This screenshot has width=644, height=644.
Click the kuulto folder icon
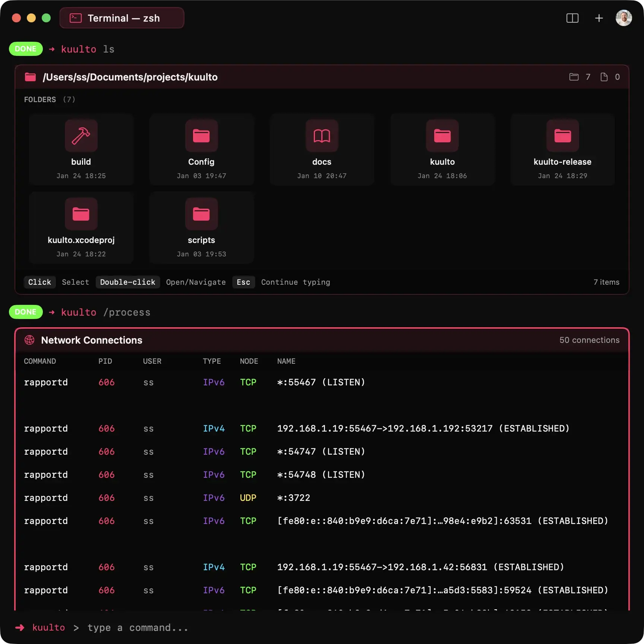tap(442, 136)
